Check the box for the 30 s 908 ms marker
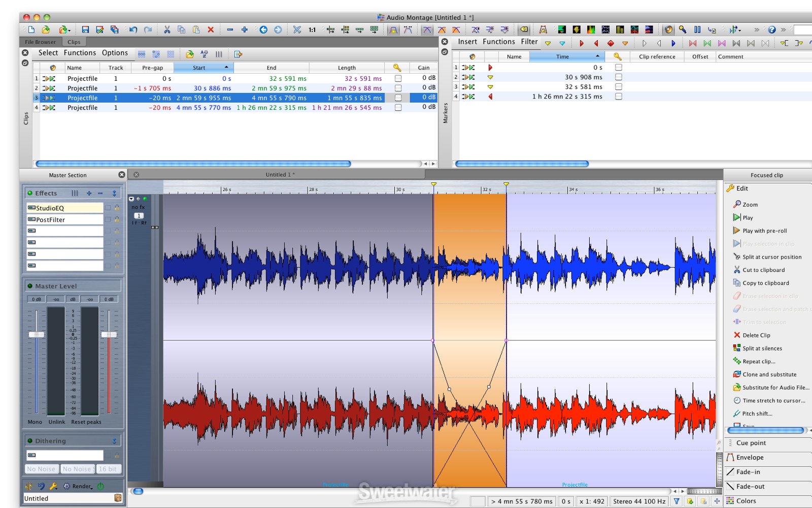 pyautogui.click(x=618, y=77)
